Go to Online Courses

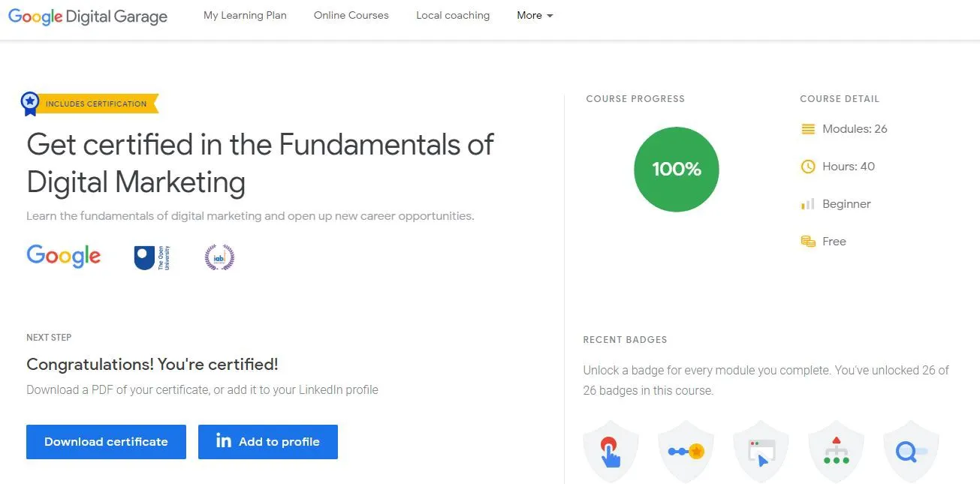351,15
